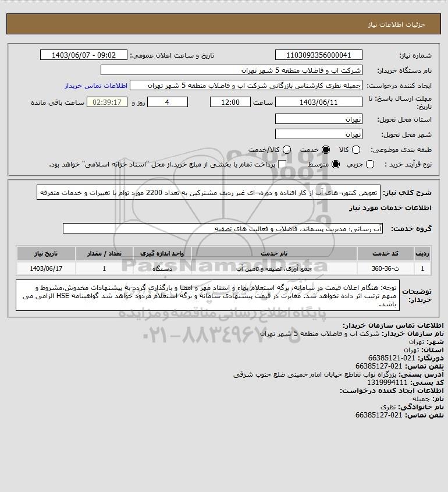The width and height of the screenshot is (448, 492).
Task: Click the کد خدمت column header
Action: [x=385, y=253]
